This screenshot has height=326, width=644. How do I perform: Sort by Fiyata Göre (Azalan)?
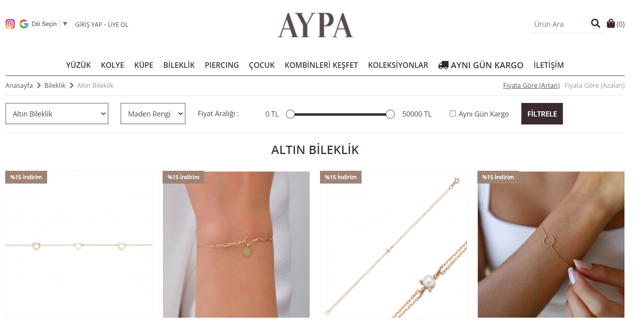click(x=594, y=85)
